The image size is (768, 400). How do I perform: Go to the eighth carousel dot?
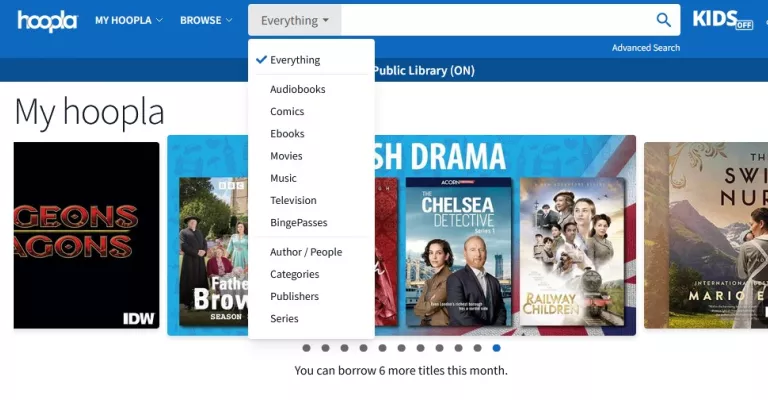pos(440,348)
